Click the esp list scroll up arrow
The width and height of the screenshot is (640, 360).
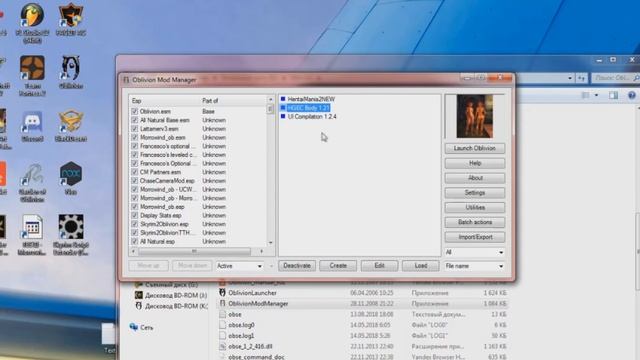pyautogui.click(x=270, y=100)
